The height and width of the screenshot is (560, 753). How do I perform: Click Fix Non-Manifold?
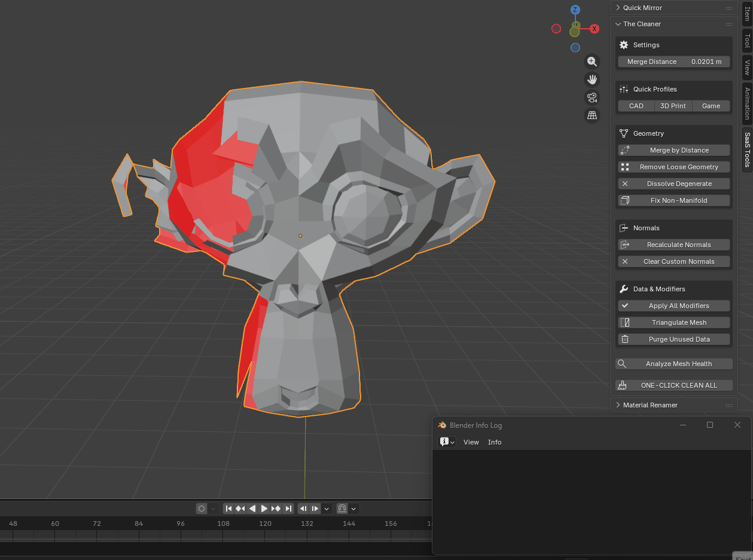point(674,200)
